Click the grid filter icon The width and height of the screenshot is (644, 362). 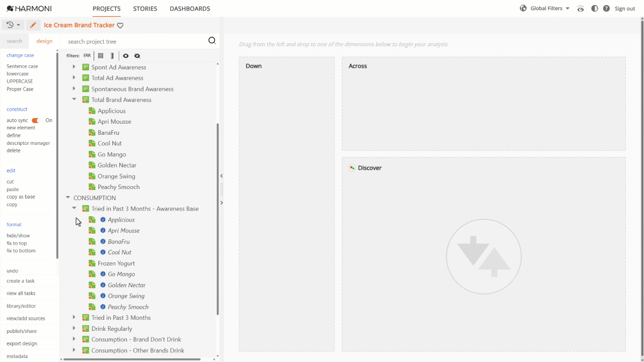pyautogui.click(x=101, y=56)
